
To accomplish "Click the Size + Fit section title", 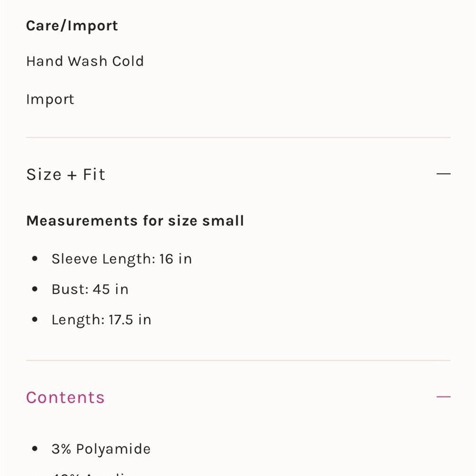I will 66,175.
